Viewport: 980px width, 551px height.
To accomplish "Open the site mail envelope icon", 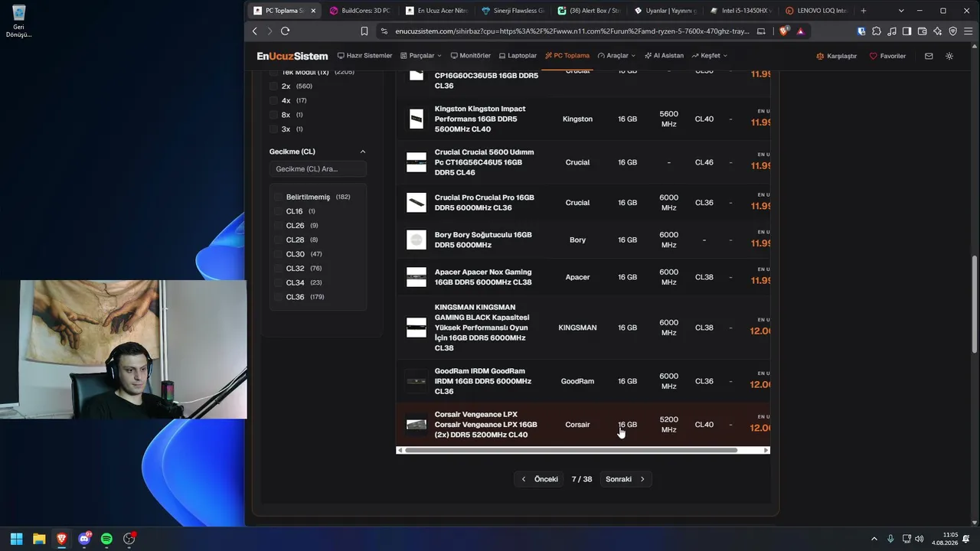I will point(929,56).
